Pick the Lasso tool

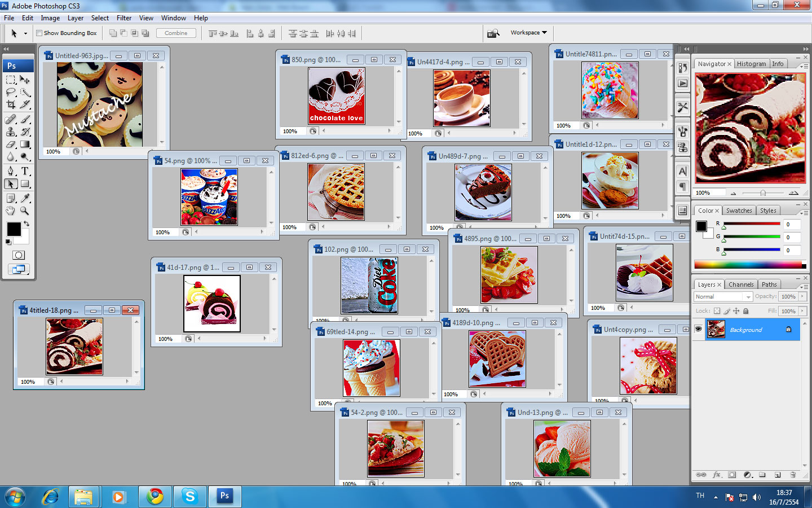[11, 92]
